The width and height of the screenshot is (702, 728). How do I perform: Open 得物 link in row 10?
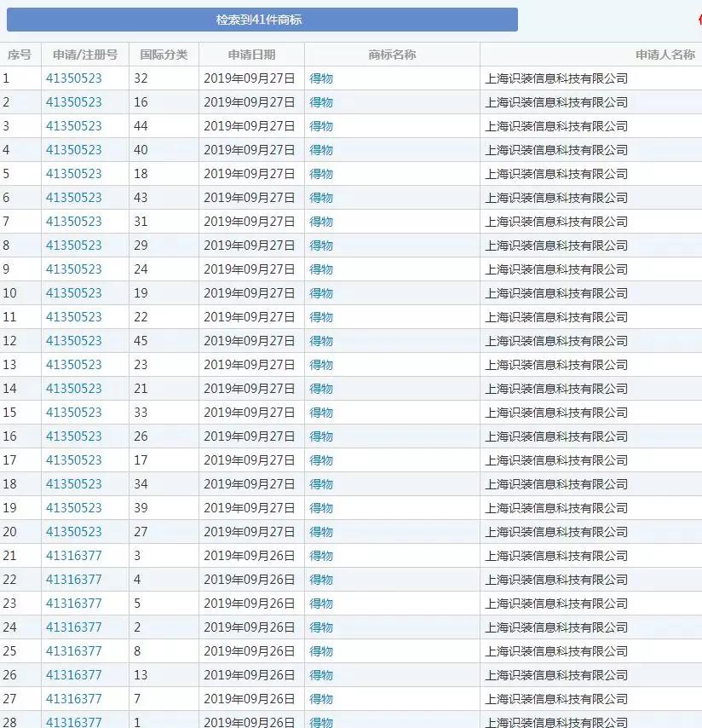pyautogui.click(x=320, y=293)
